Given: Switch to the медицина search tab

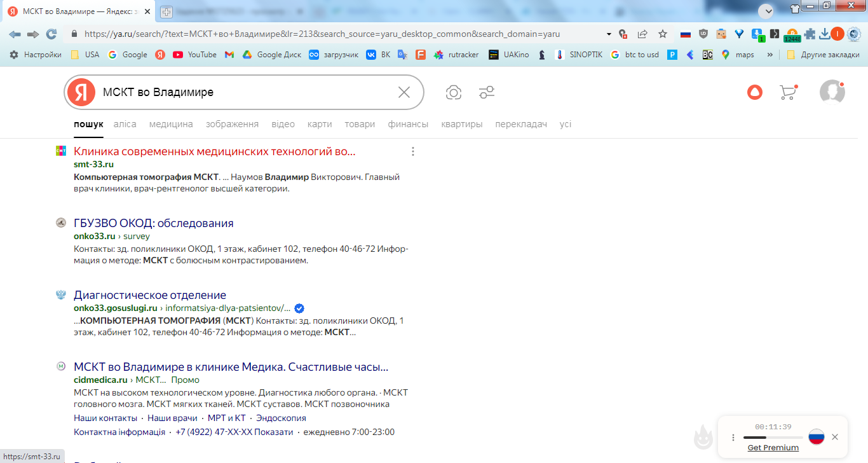Looking at the screenshot, I should tap(171, 124).
